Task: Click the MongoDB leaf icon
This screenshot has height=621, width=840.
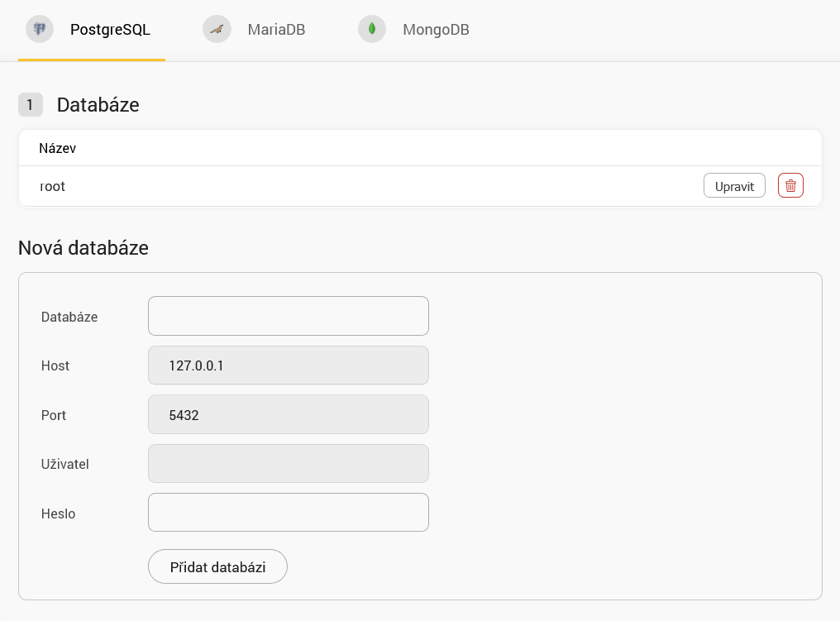Action: point(372,28)
